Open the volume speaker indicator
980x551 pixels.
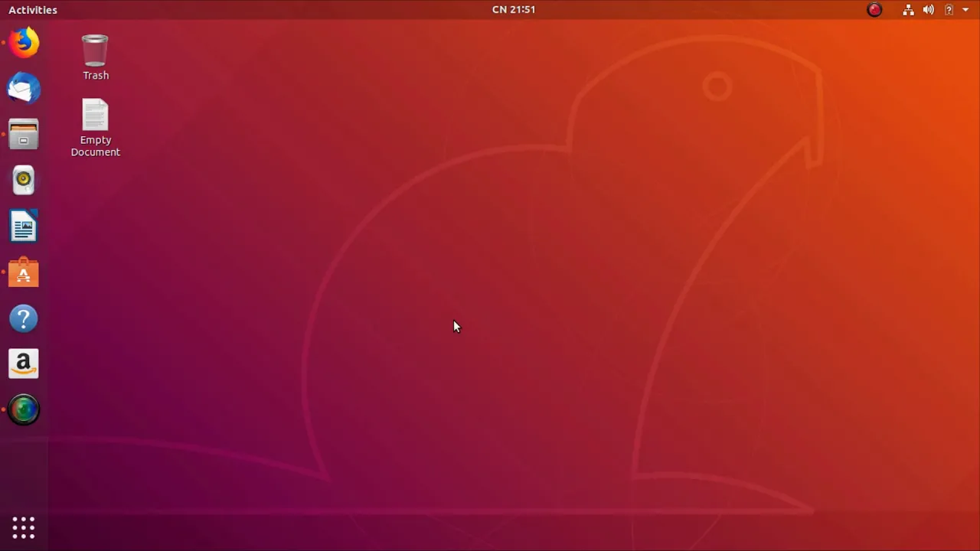tap(929, 10)
